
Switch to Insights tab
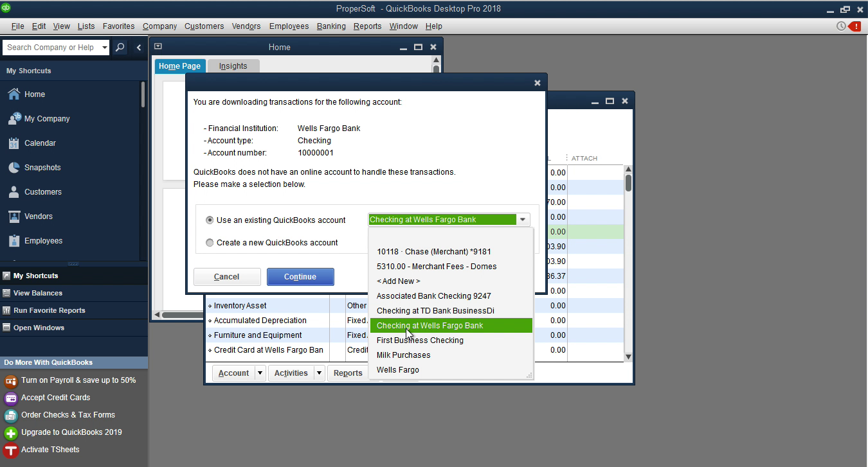(233, 66)
